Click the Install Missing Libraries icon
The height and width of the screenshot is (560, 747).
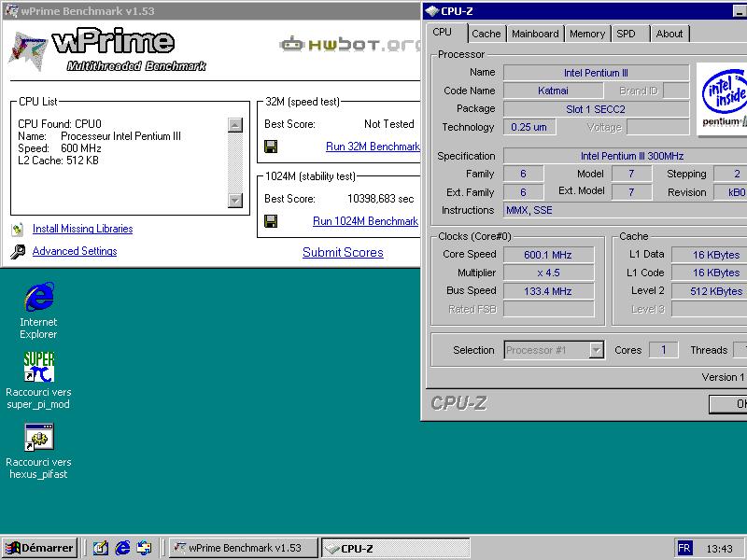[x=18, y=230]
